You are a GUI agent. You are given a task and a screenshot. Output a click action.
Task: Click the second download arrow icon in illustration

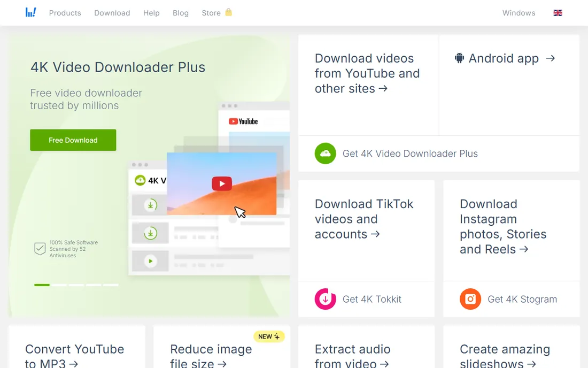click(x=150, y=233)
